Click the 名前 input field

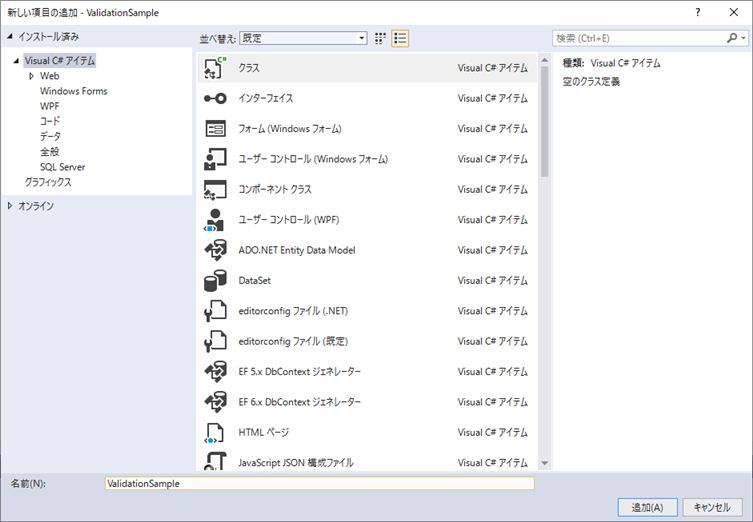coord(319,483)
